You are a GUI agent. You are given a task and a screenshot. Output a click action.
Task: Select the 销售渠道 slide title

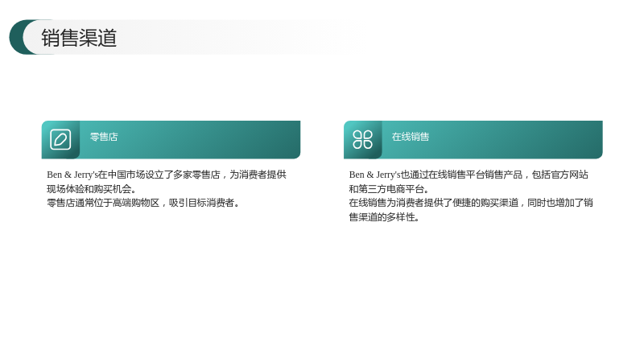pos(79,38)
